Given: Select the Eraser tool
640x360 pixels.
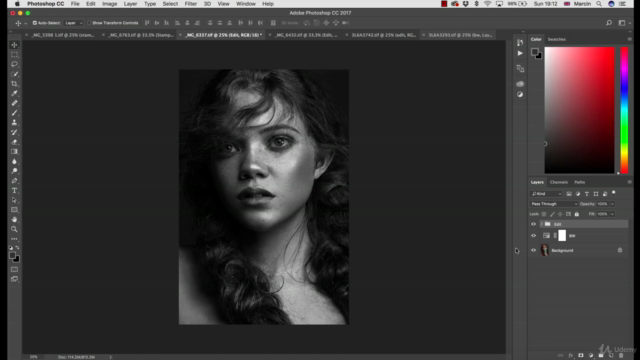Looking at the screenshot, I should 14,142.
